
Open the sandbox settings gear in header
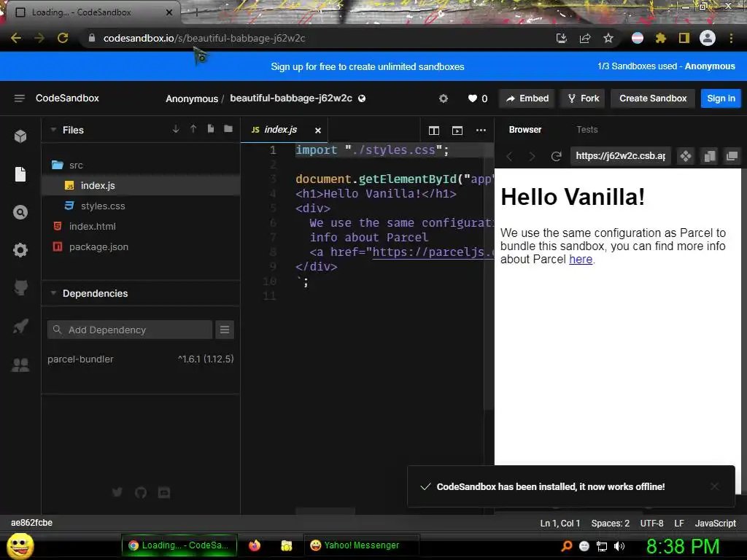pyautogui.click(x=444, y=98)
